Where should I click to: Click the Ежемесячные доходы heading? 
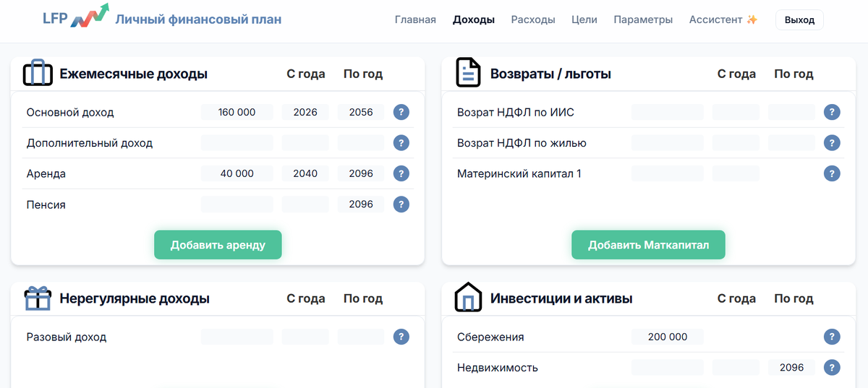pyautogui.click(x=133, y=74)
